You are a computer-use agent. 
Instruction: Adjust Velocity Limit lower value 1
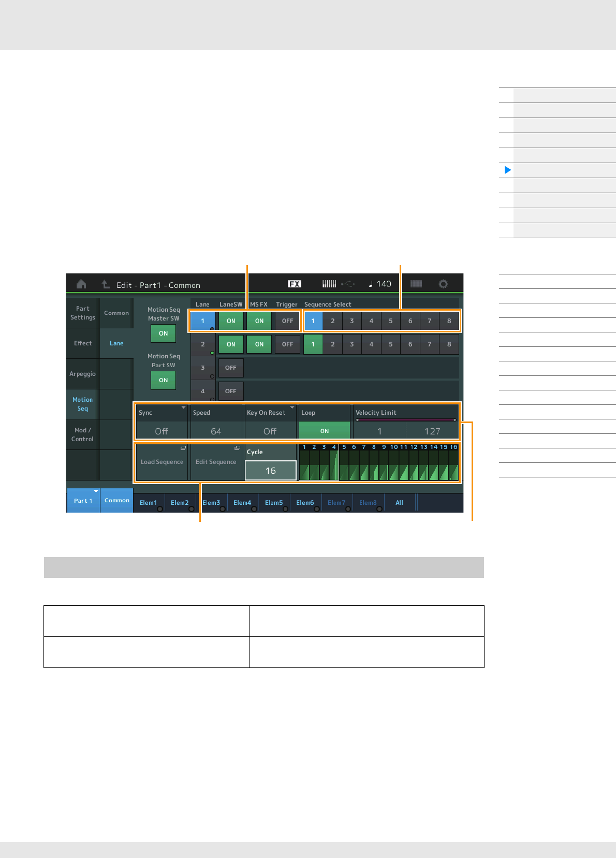[x=379, y=431]
